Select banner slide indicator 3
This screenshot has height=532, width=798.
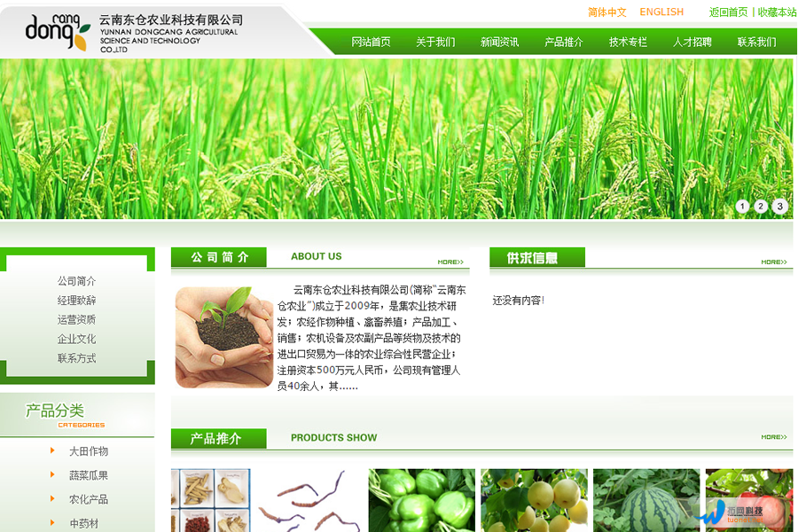coord(779,207)
